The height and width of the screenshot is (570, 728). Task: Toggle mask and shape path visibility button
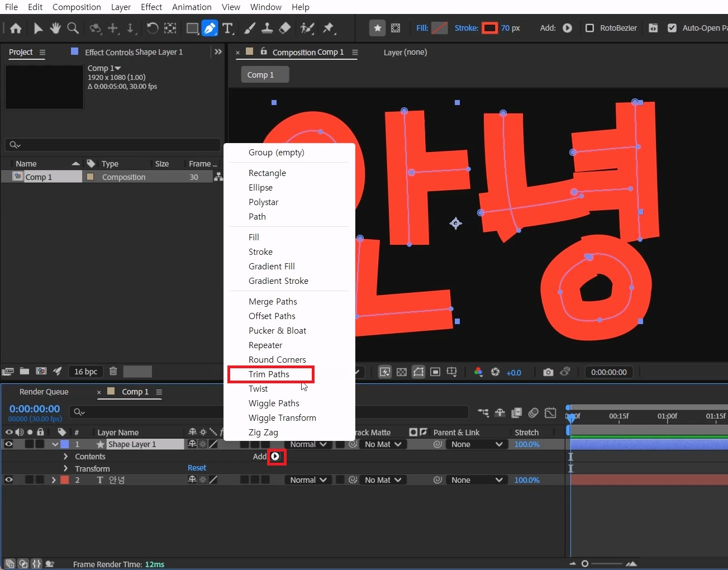point(418,372)
